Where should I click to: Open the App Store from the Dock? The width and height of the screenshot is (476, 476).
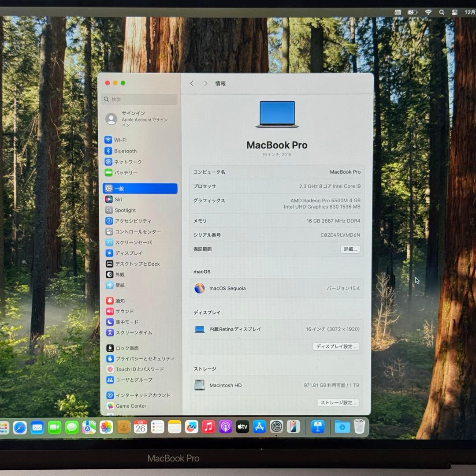(260, 427)
